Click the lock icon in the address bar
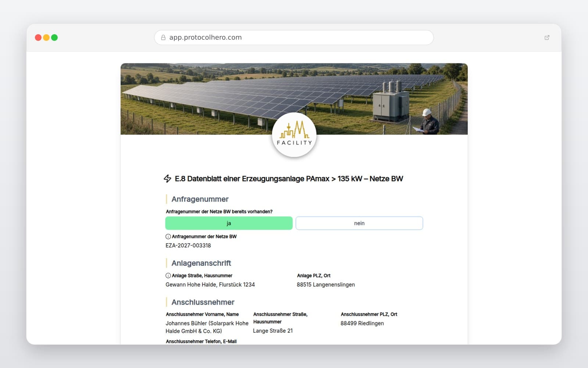The width and height of the screenshot is (588, 368). click(x=163, y=38)
